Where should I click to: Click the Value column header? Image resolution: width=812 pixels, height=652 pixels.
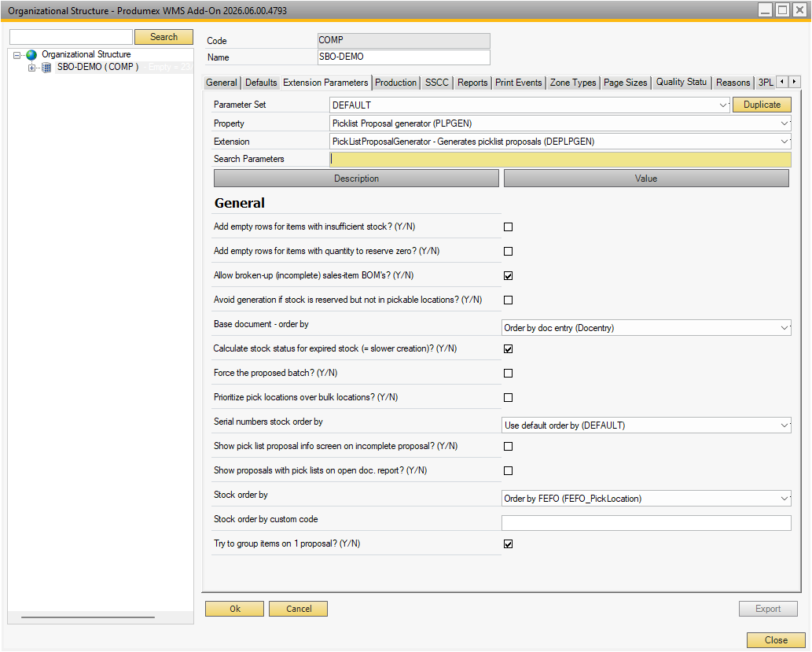646,179
